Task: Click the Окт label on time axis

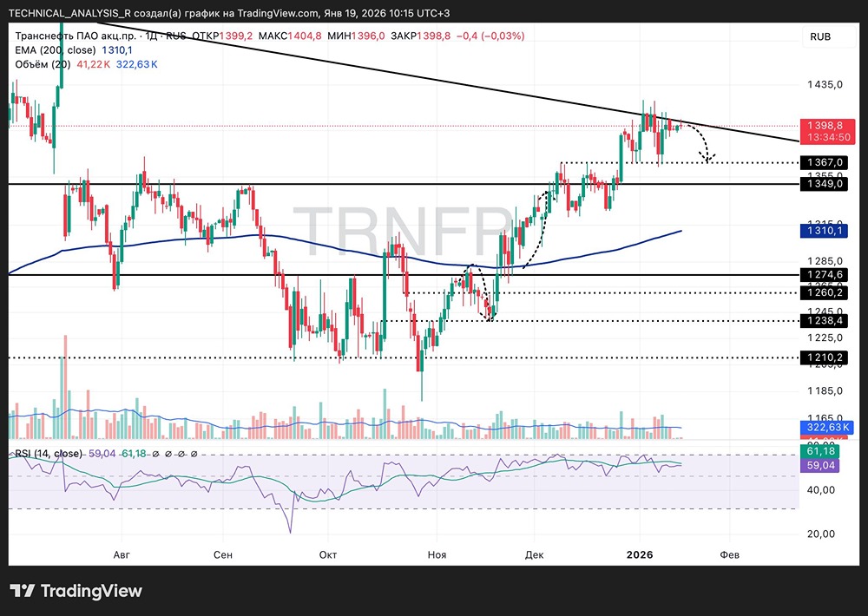Action: (328, 554)
